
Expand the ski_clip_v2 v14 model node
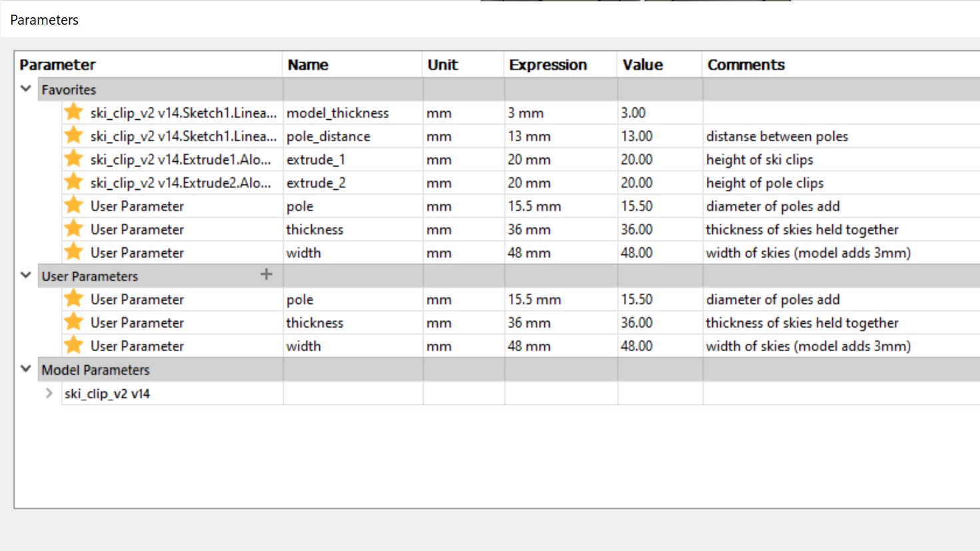[x=49, y=393]
